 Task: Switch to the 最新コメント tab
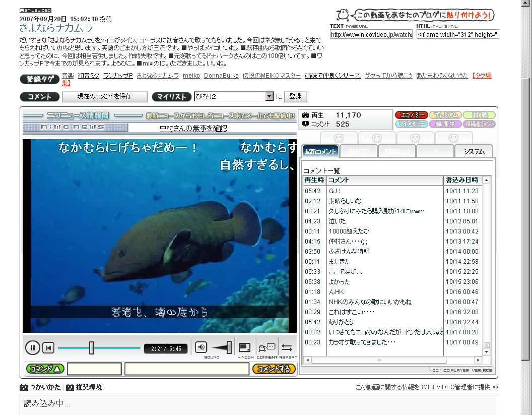pyautogui.click(x=320, y=151)
